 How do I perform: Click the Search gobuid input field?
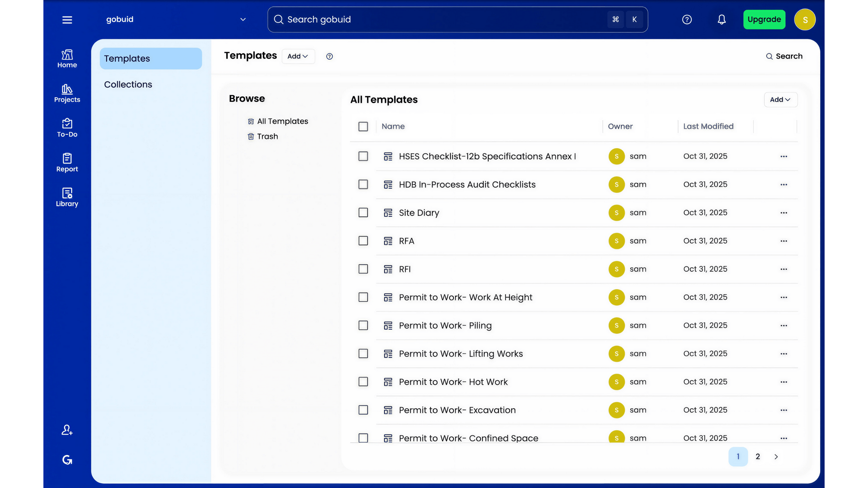pos(438,20)
